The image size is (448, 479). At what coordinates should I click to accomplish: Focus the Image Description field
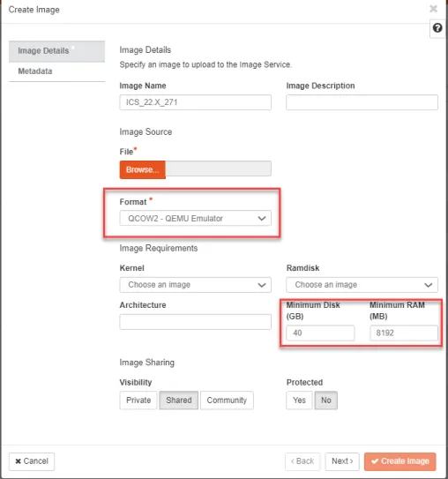362,102
